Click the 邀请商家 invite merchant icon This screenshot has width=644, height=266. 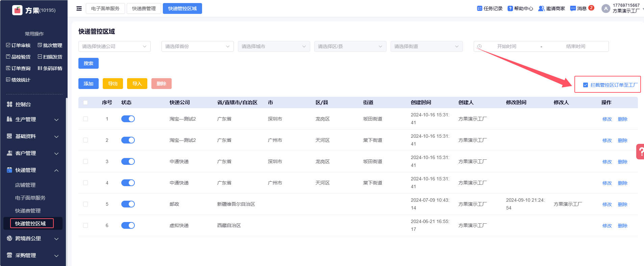(541, 8)
